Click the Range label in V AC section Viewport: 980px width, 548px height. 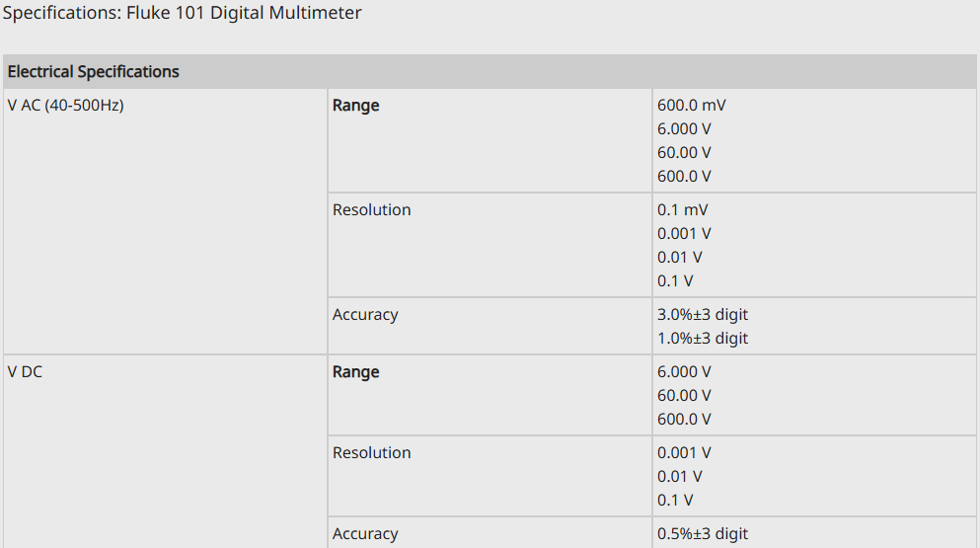(x=355, y=106)
